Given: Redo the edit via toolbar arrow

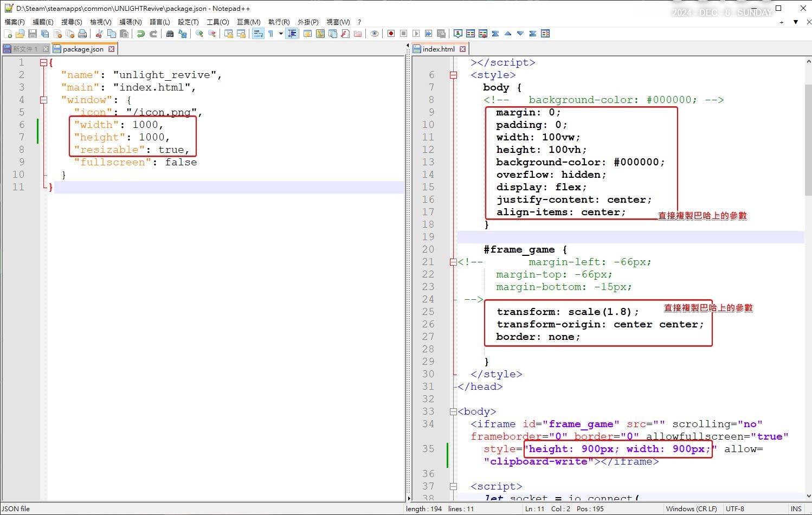Looking at the screenshot, I should point(153,34).
